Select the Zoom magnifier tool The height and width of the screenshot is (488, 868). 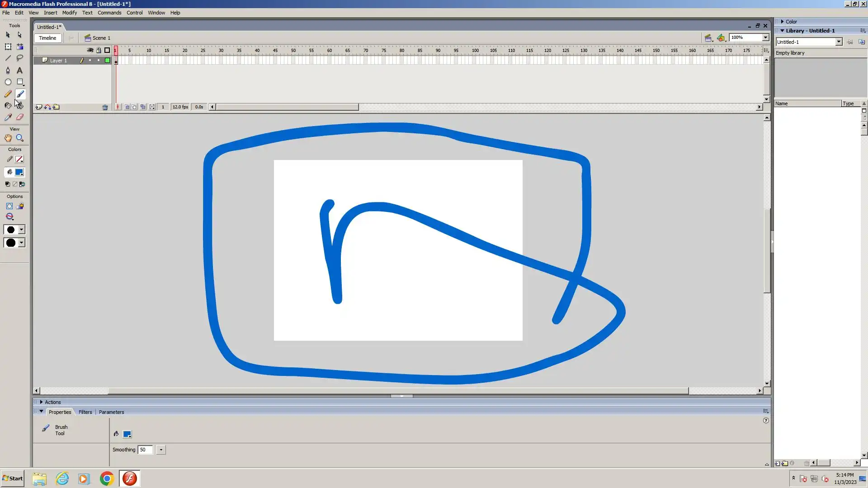coord(19,138)
